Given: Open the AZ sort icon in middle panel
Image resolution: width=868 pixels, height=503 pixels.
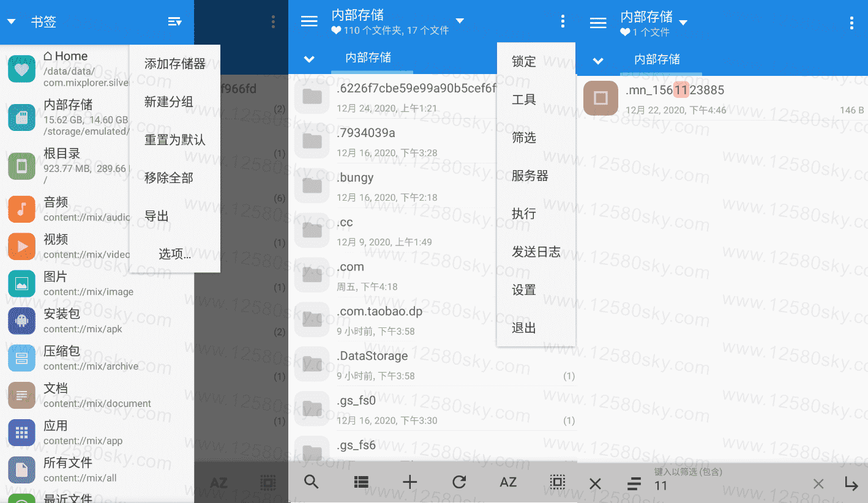Looking at the screenshot, I should coord(508,482).
